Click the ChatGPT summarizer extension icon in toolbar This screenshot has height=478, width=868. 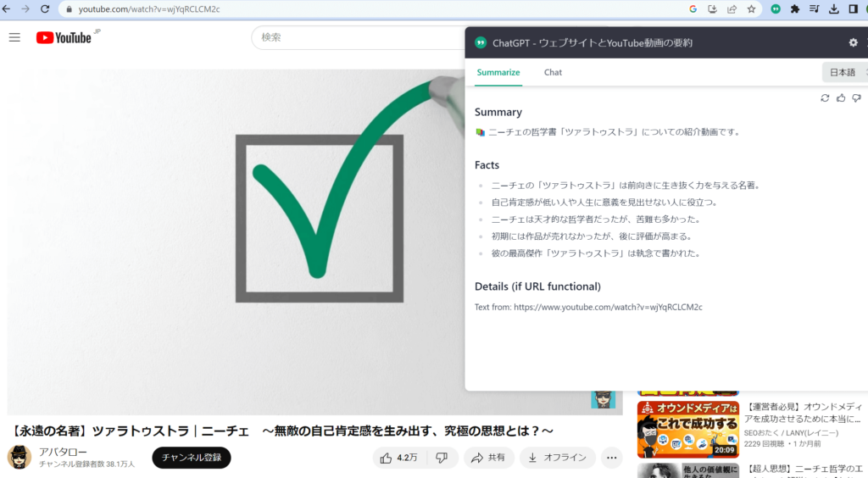pos(775,9)
